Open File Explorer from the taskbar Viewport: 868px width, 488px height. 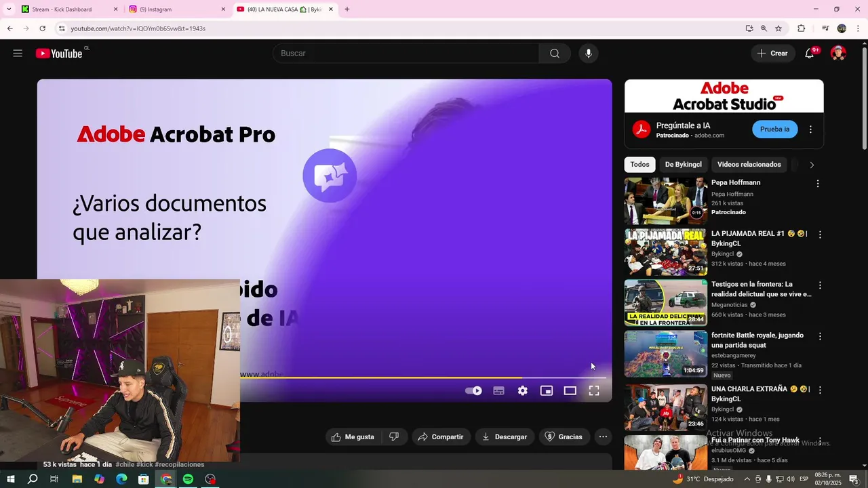point(77,479)
